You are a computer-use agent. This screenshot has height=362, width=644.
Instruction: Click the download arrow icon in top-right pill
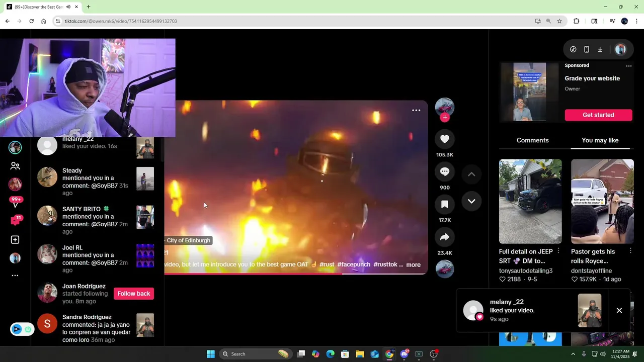point(600,49)
